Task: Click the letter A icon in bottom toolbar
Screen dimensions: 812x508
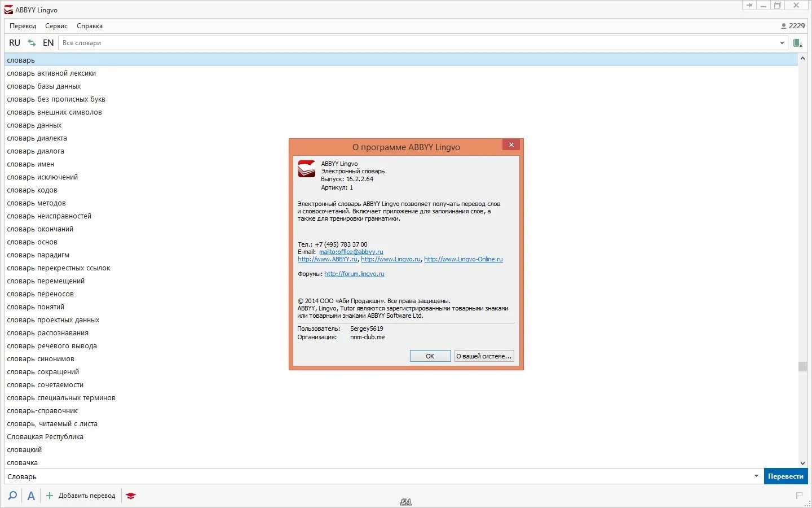Action: [x=31, y=496]
